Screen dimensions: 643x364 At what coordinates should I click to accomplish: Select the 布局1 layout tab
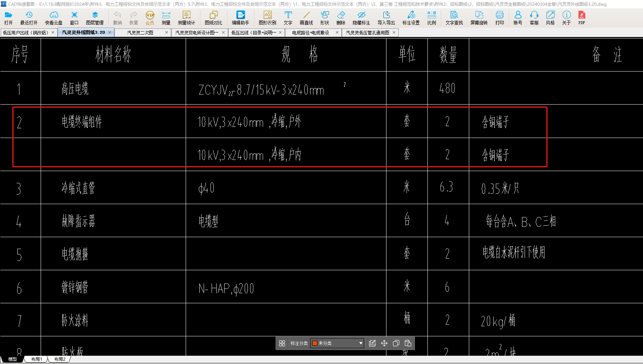[36, 359]
